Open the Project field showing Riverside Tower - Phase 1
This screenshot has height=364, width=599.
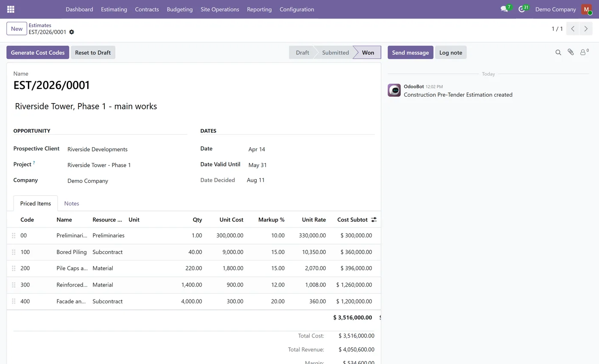(127, 165)
